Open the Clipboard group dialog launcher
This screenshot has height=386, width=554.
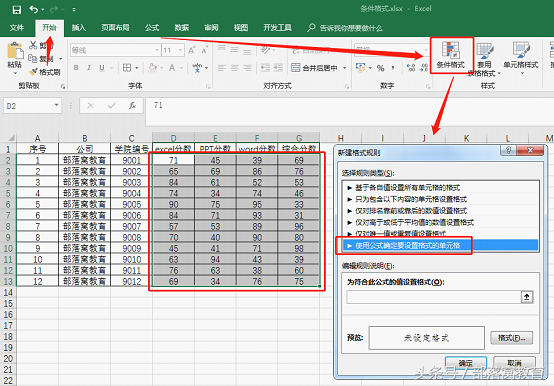(63, 86)
